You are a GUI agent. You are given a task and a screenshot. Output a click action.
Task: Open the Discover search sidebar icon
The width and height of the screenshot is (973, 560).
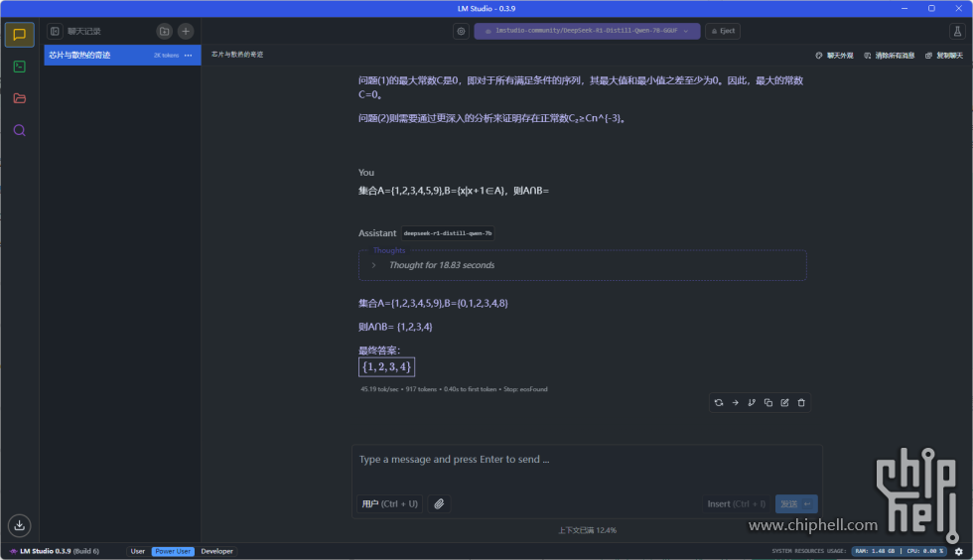point(19,130)
